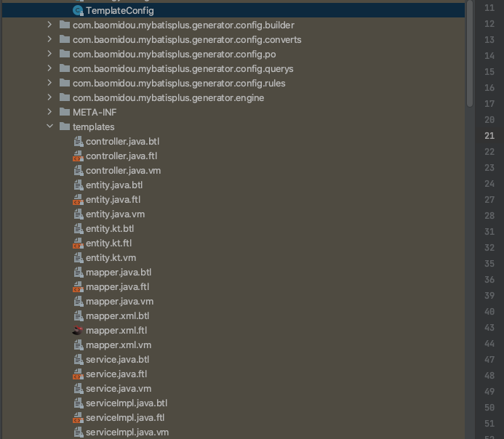Click the TemplateConfig class icon
Image resolution: width=504 pixels, height=439 pixels.
(x=78, y=11)
